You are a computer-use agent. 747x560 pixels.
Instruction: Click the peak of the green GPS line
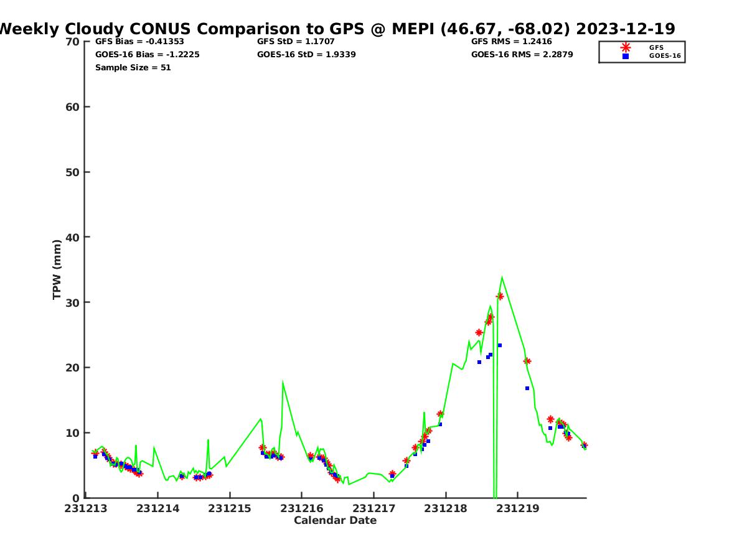[x=502, y=278]
